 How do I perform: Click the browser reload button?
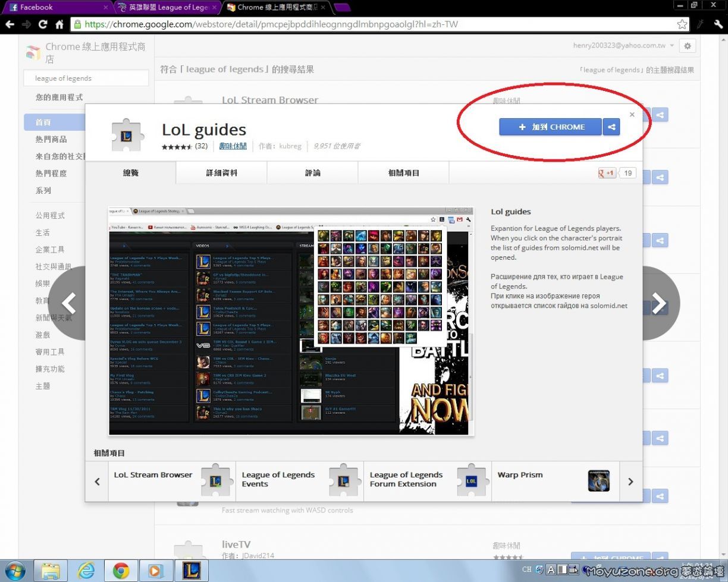(43, 24)
